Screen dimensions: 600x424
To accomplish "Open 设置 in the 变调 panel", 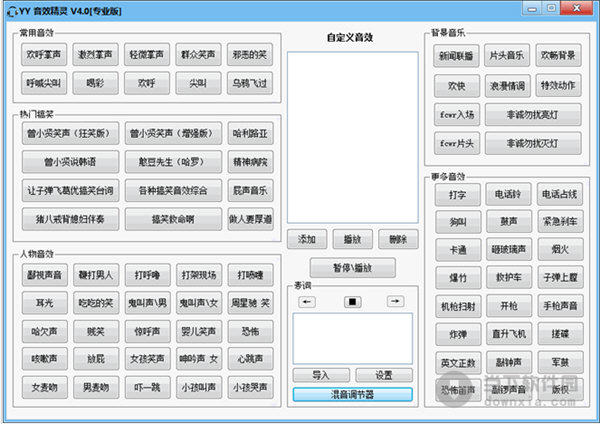I will pos(383,374).
